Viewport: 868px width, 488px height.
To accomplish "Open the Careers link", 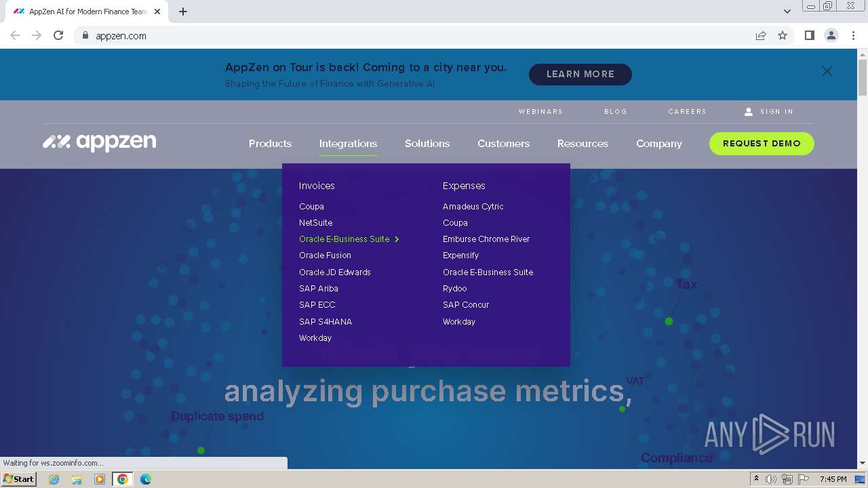I will [687, 111].
